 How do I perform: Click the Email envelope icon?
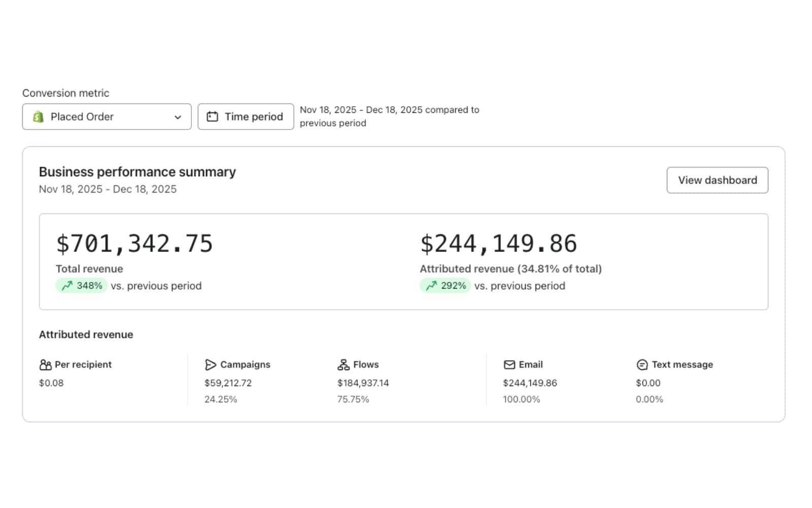pos(509,365)
